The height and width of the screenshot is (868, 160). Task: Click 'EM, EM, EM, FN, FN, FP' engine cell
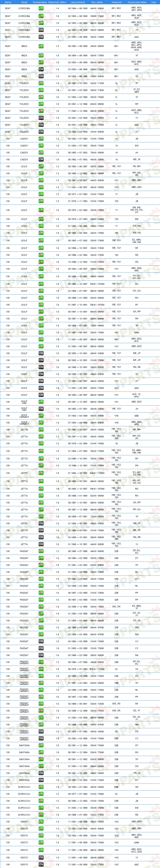(137, 210)
